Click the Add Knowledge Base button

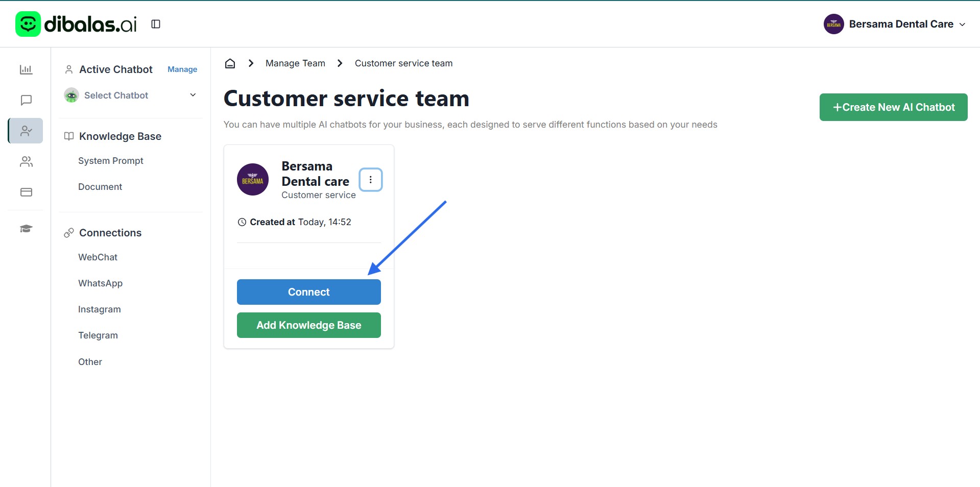308,325
